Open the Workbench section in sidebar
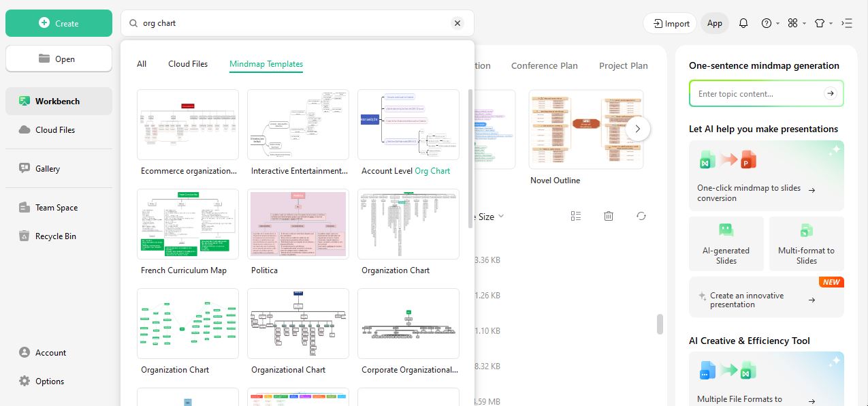This screenshot has height=406, width=868. 59,101
